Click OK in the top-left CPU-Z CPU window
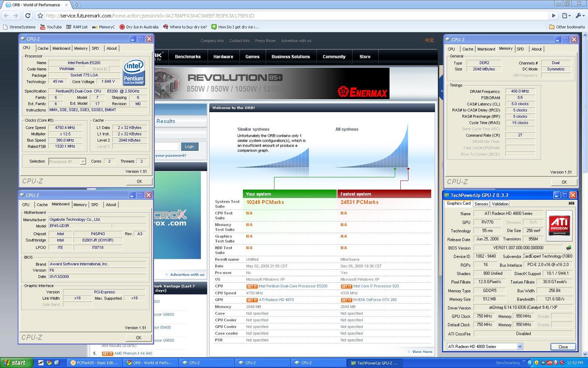This screenshot has height=368, width=588. tap(139, 181)
